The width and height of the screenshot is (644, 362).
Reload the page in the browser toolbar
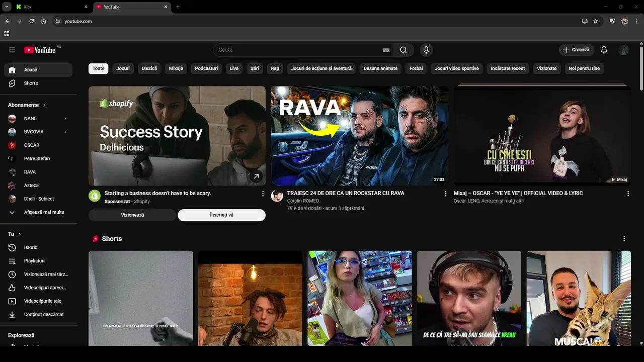tap(31, 21)
